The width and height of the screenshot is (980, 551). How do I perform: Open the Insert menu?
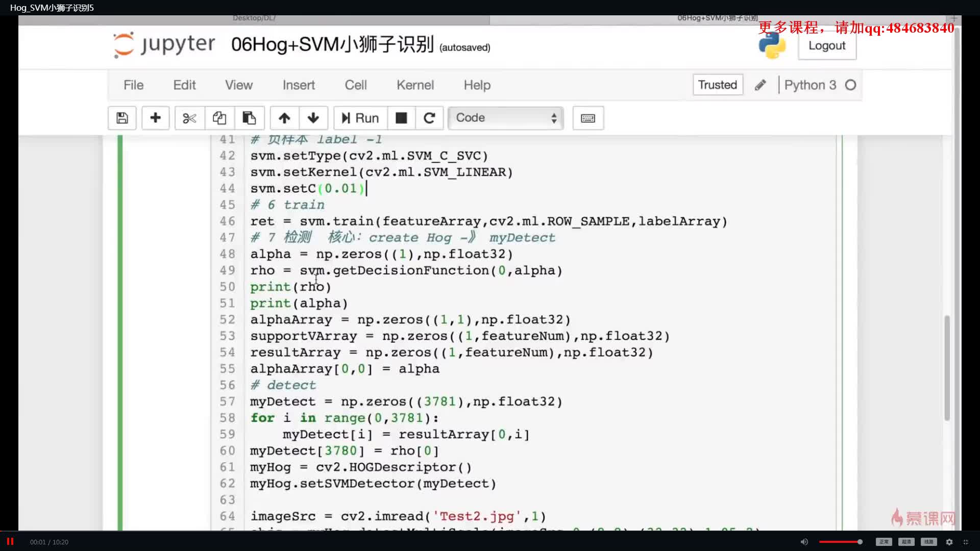pos(299,85)
